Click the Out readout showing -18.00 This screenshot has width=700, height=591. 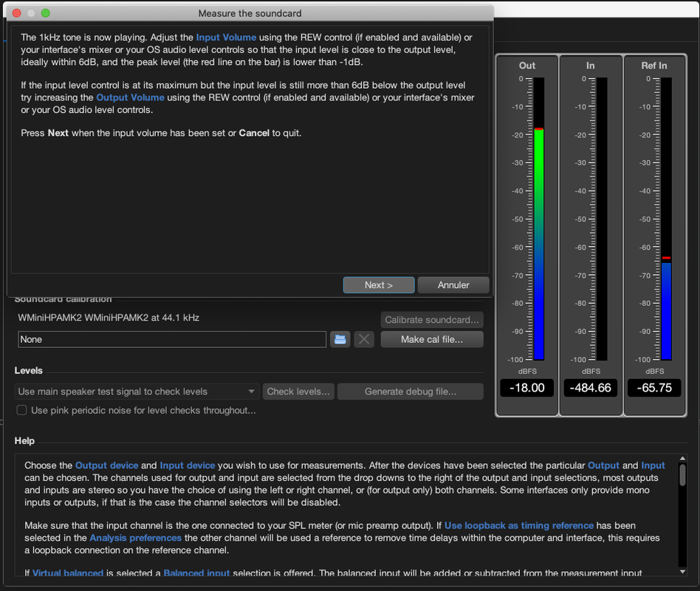527,388
